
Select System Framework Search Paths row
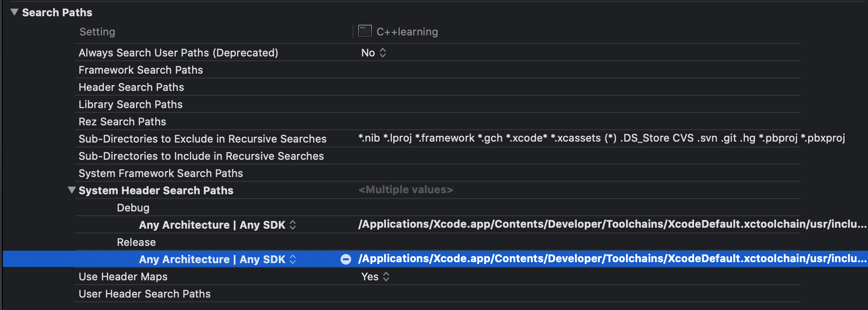[160, 173]
